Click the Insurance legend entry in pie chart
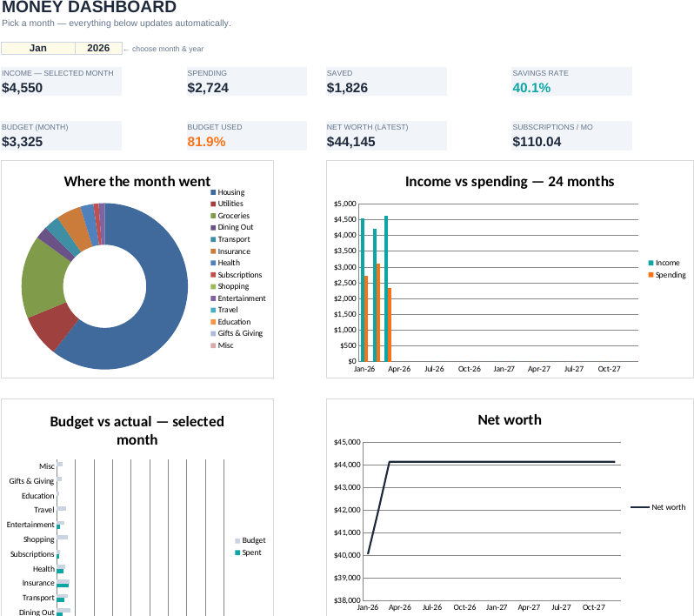 click(230, 251)
